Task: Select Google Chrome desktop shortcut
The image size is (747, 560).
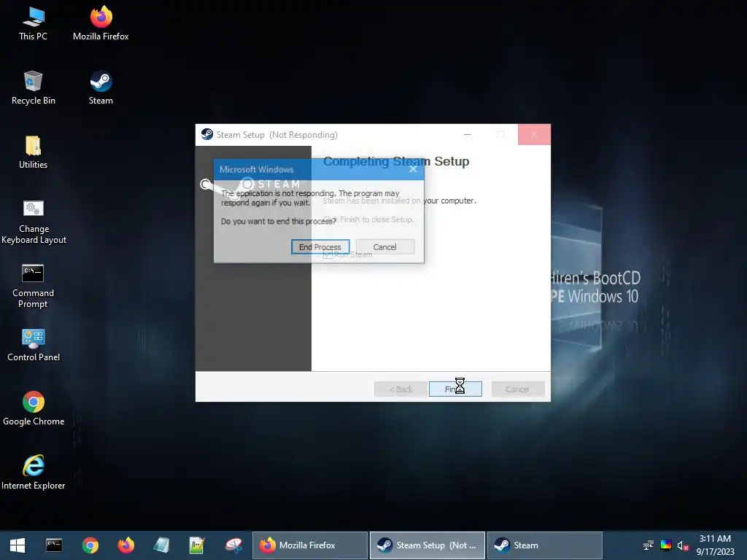Action: [34, 408]
